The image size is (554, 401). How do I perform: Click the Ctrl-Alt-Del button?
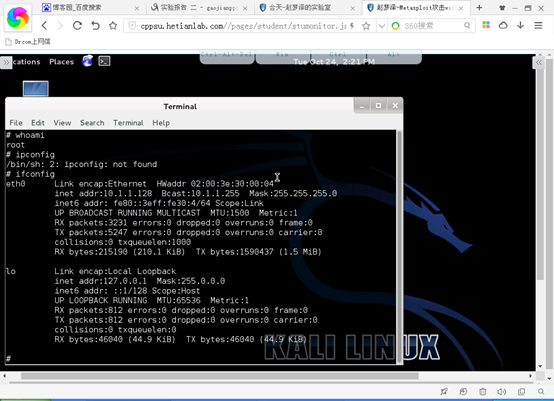227,57
